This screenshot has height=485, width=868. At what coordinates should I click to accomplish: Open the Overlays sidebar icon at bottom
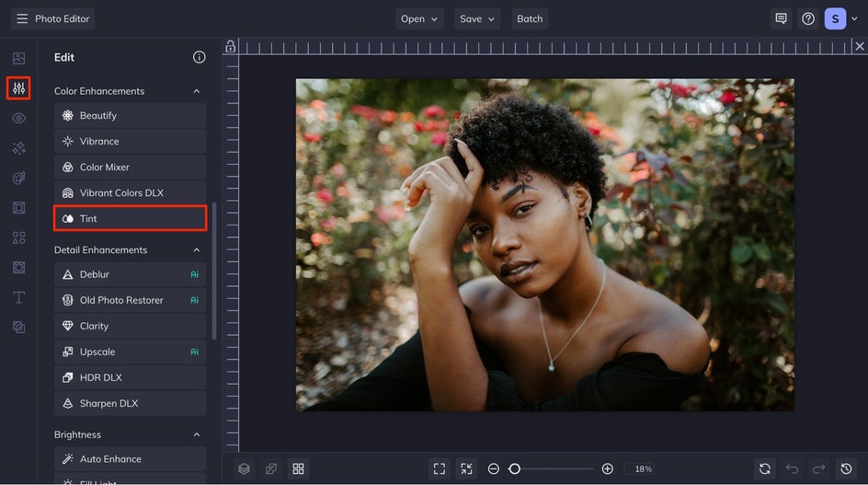click(x=18, y=328)
